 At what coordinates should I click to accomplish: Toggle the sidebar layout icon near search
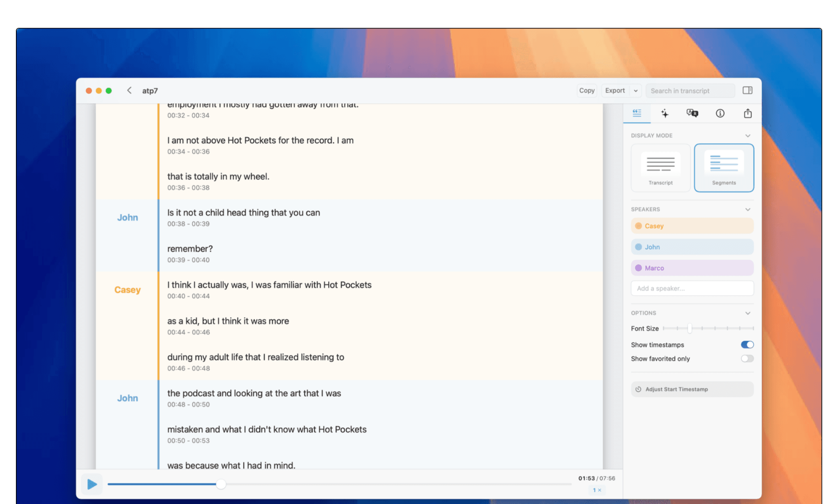click(747, 90)
